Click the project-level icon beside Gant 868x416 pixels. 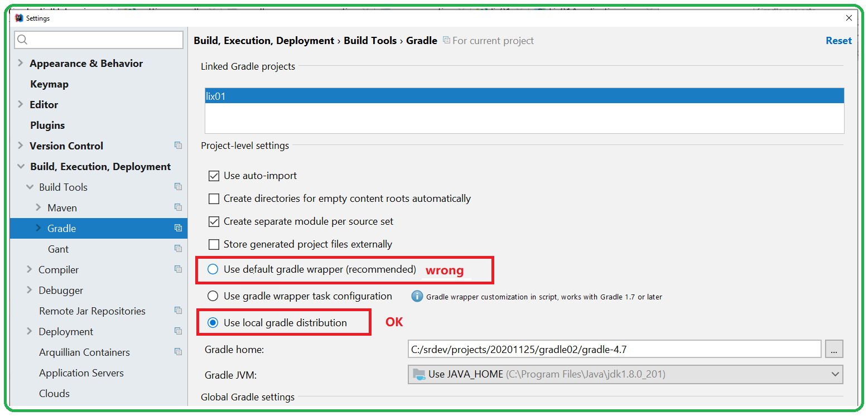(x=178, y=249)
